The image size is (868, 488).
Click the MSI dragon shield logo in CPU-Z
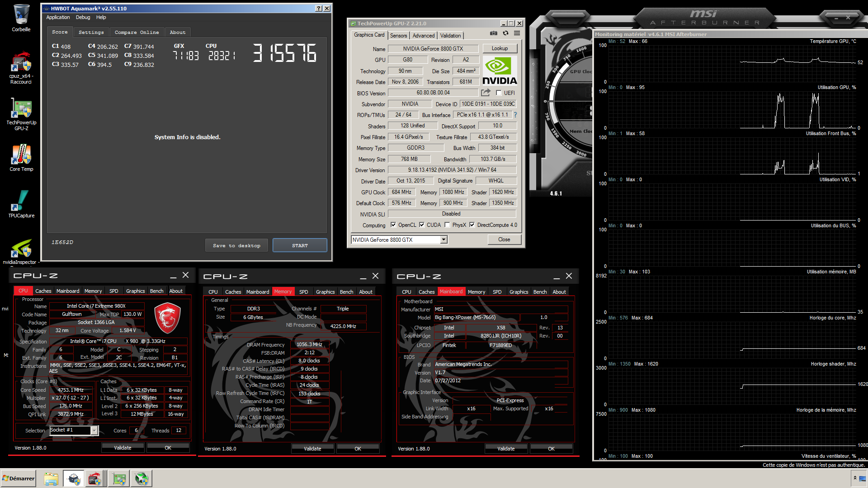click(x=167, y=318)
